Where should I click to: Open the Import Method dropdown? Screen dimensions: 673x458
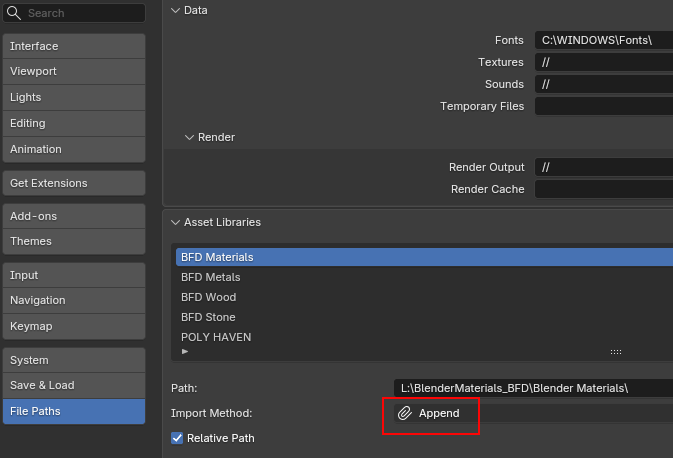[x=533, y=413]
